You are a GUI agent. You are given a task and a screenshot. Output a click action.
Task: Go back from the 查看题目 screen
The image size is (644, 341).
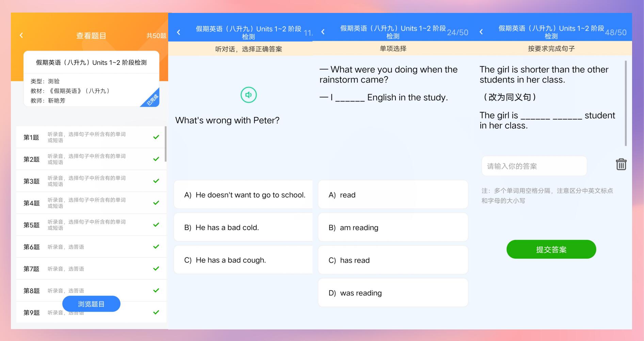click(21, 35)
